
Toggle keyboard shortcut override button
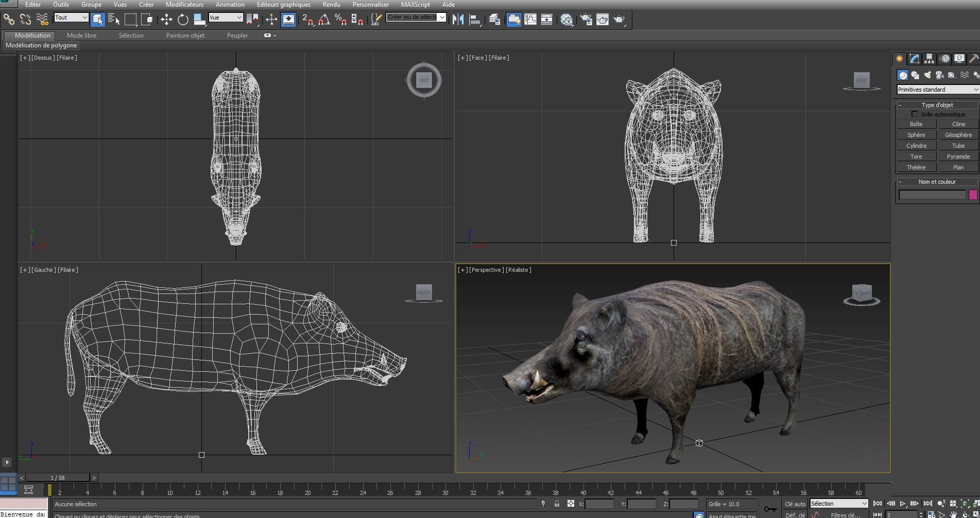coord(288,20)
